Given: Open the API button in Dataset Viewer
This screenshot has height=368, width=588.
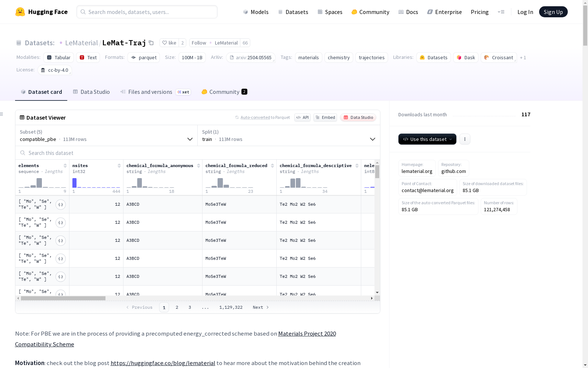Looking at the screenshot, I should [302, 117].
